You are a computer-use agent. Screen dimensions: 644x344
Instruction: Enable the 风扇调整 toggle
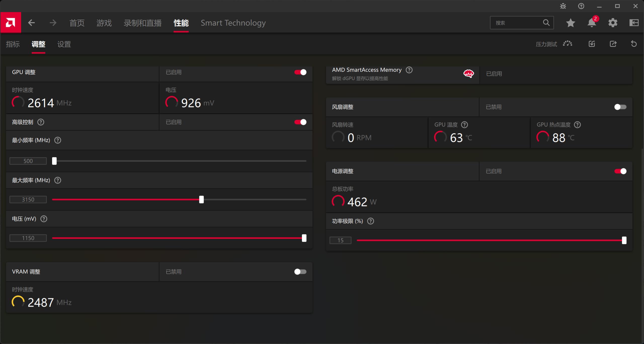click(620, 107)
